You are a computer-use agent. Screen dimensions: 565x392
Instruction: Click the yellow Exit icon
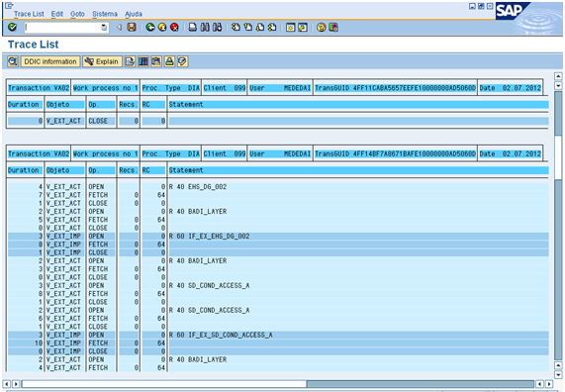pyautogui.click(x=162, y=28)
